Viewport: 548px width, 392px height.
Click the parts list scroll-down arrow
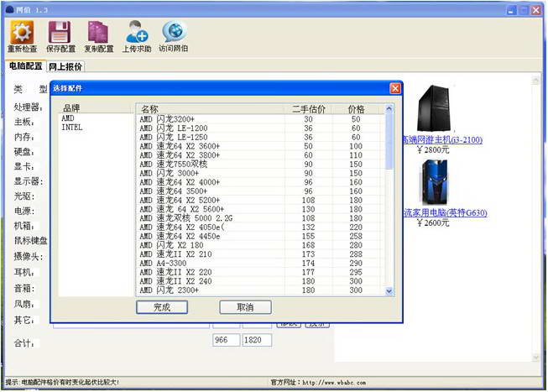(x=389, y=291)
